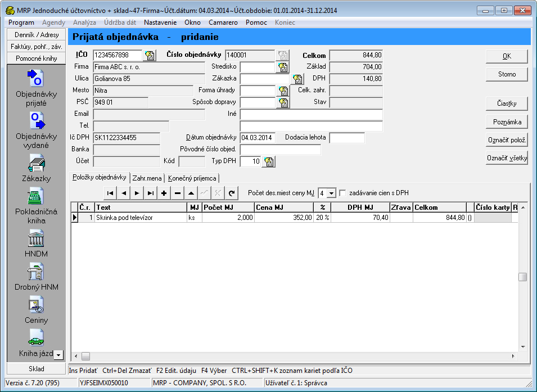Open the Ceniny sidebar icon
This screenshot has height=392, width=537.
point(36,304)
